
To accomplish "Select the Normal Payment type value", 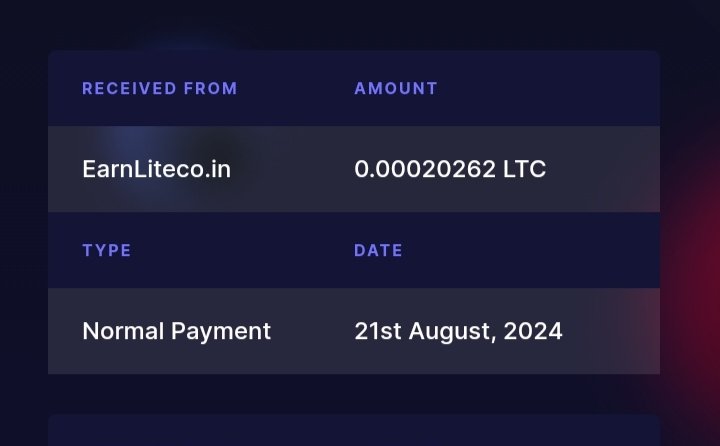I will pos(176,331).
